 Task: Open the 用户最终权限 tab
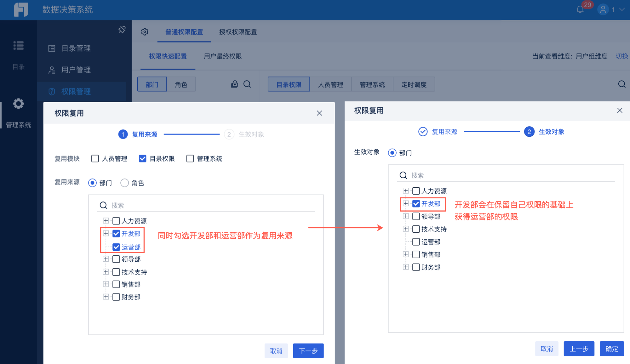[223, 56]
